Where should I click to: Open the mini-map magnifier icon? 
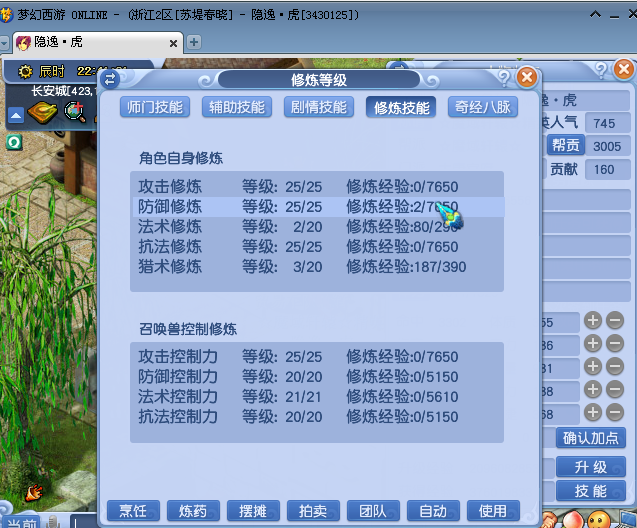click(75, 112)
